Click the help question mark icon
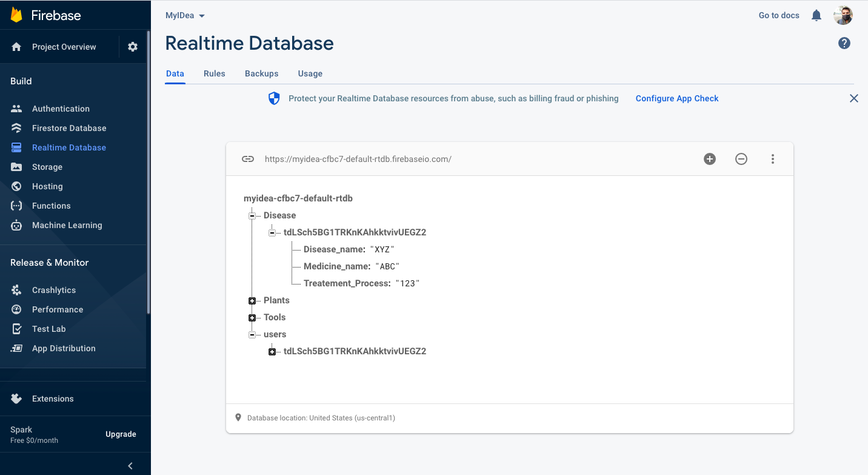The height and width of the screenshot is (475, 868). point(844,43)
